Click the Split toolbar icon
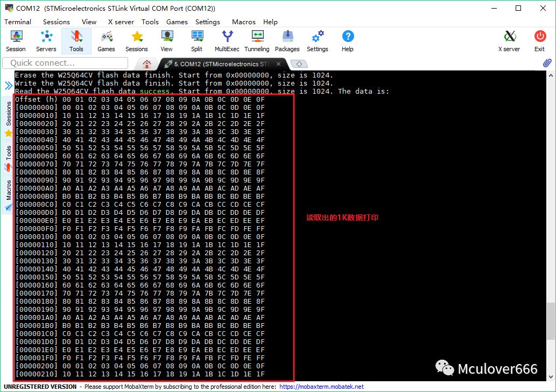556x392 pixels. (197, 41)
